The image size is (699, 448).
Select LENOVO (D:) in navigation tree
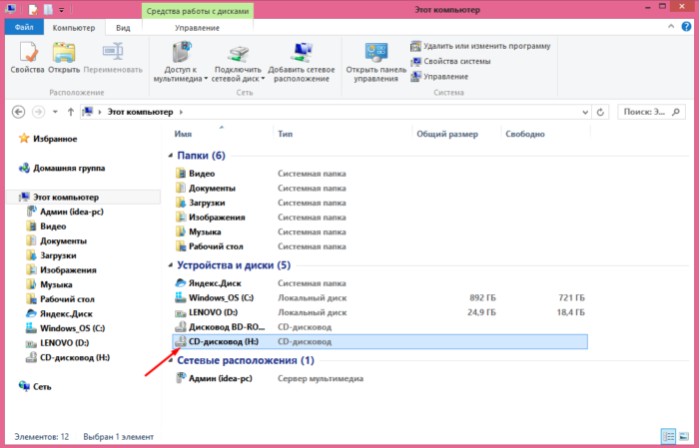58,343
